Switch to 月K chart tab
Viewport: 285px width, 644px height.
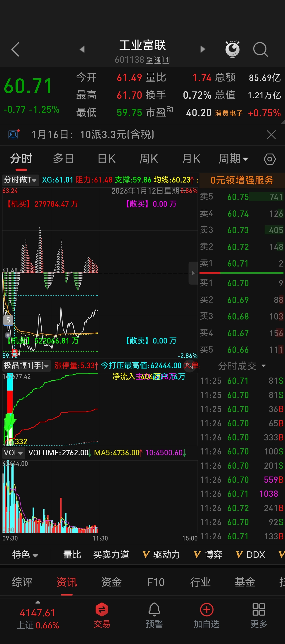(191, 159)
